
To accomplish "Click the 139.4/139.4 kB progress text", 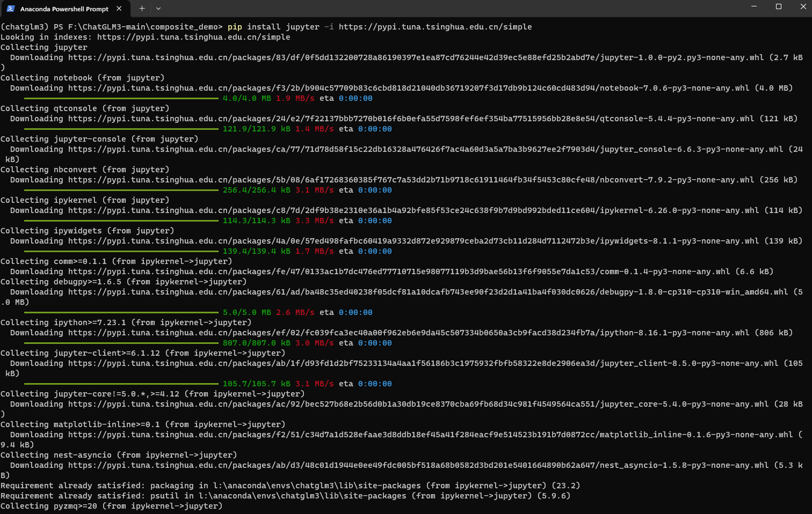I will tap(257, 251).
